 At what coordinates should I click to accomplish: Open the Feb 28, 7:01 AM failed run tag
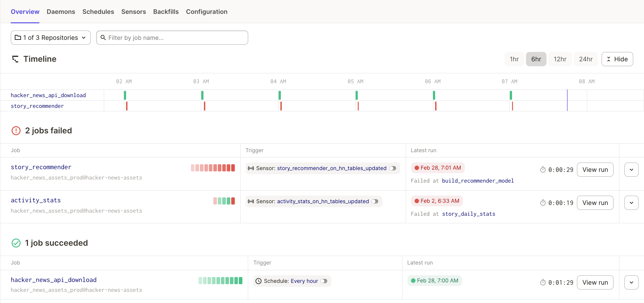tap(438, 168)
